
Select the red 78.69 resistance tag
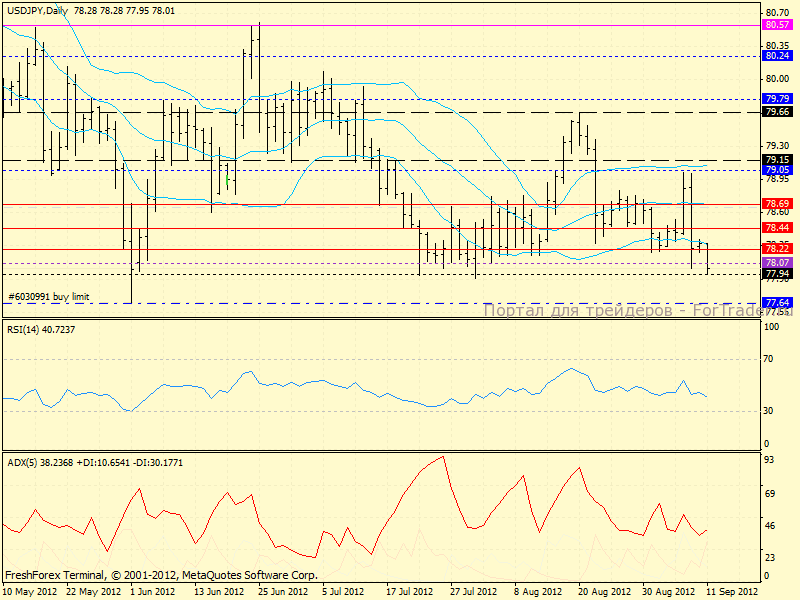click(777, 203)
